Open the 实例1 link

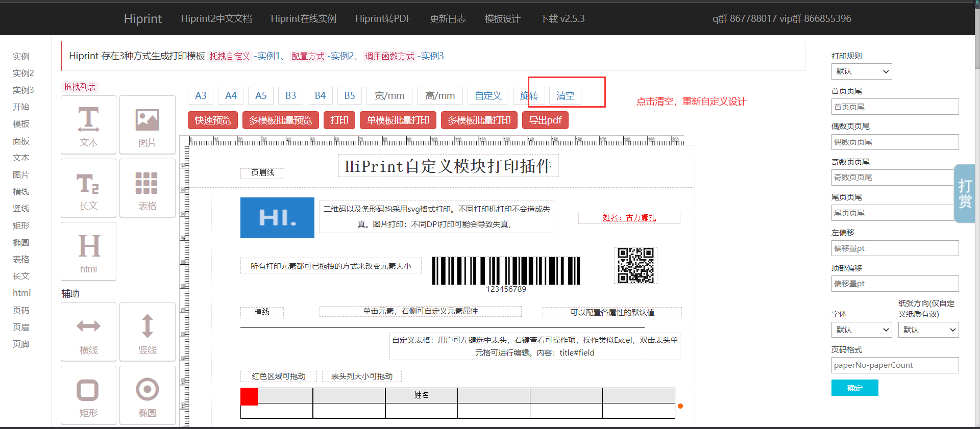click(268, 56)
